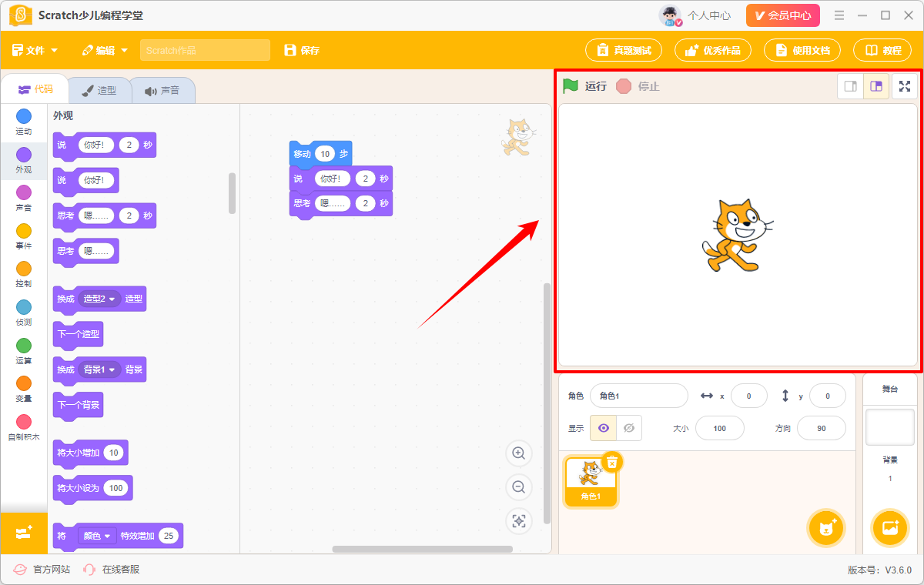
Task: Select the 运动 (Motion) block category
Action: (24, 122)
